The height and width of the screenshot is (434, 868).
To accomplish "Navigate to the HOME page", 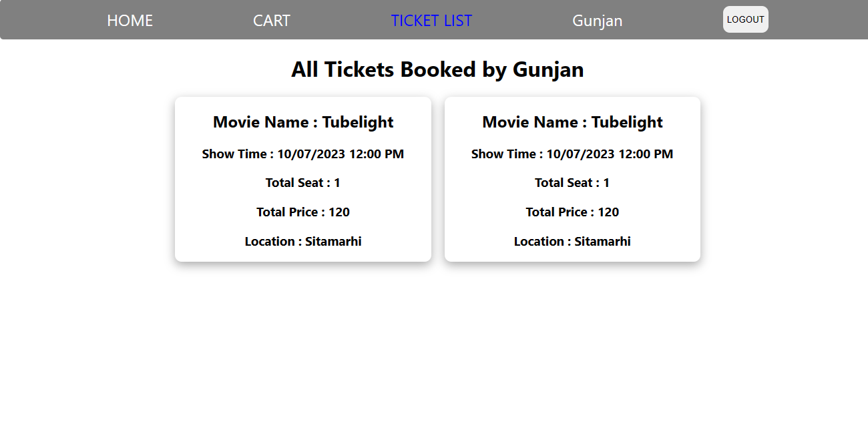I will 130,20.
